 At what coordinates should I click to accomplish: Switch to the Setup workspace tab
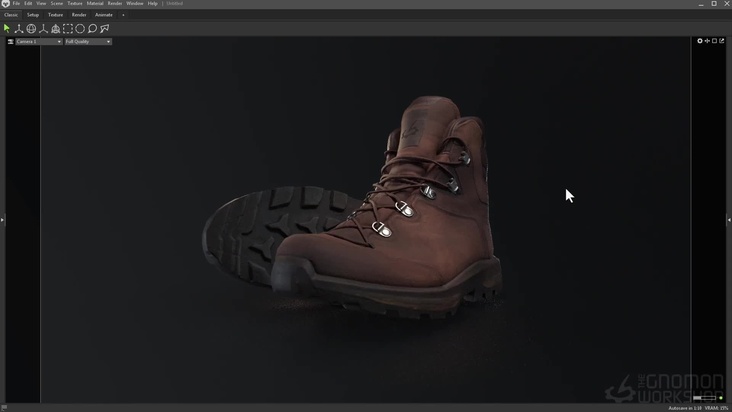[x=33, y=15]
